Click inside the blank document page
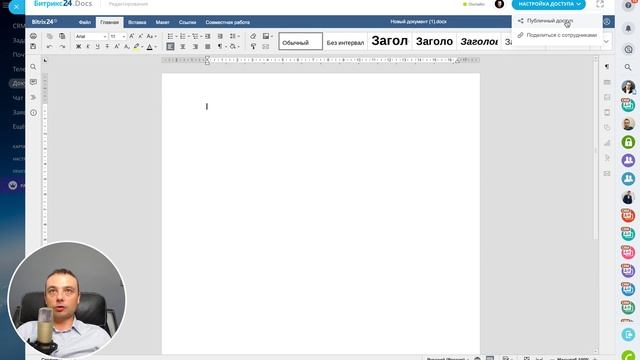The image size is (640, 360). click(x=321, y=213)
